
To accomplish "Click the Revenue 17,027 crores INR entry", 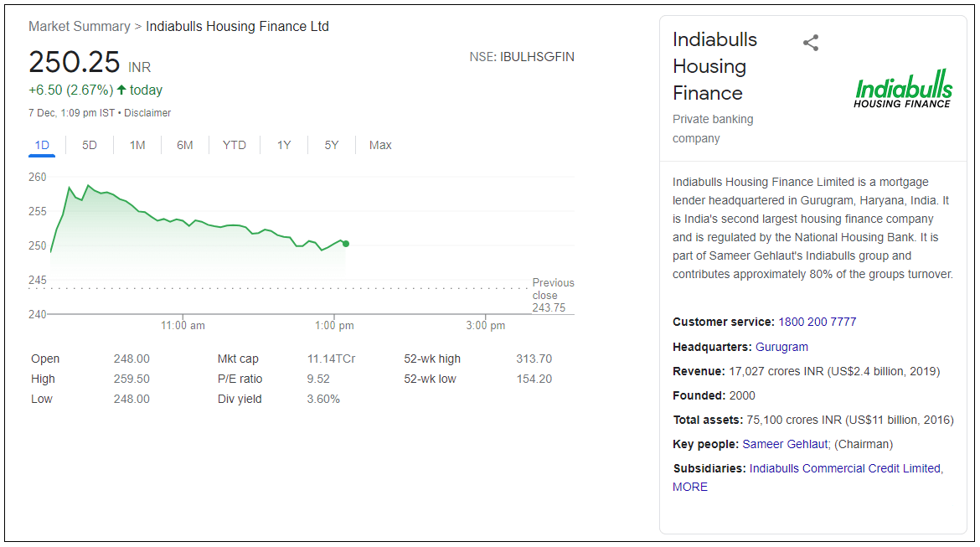I will tap(807, 371).
